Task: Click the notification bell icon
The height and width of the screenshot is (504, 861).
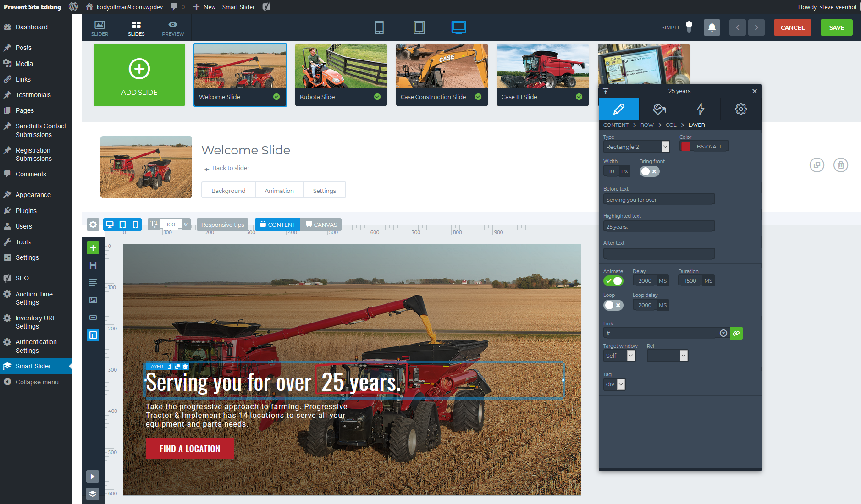Action: coord(712,27)
